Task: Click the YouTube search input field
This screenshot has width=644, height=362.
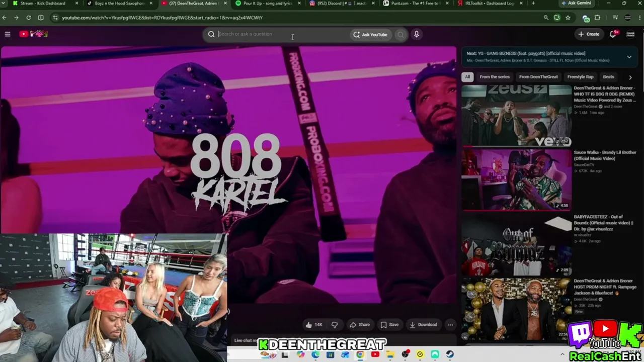Action: (x=282, y=34)
